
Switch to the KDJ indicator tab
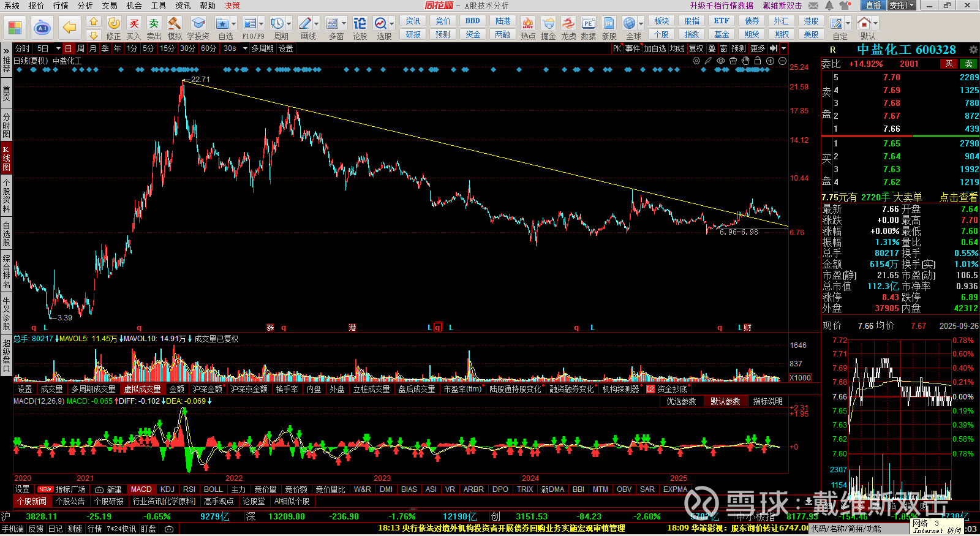pos(167,489)
